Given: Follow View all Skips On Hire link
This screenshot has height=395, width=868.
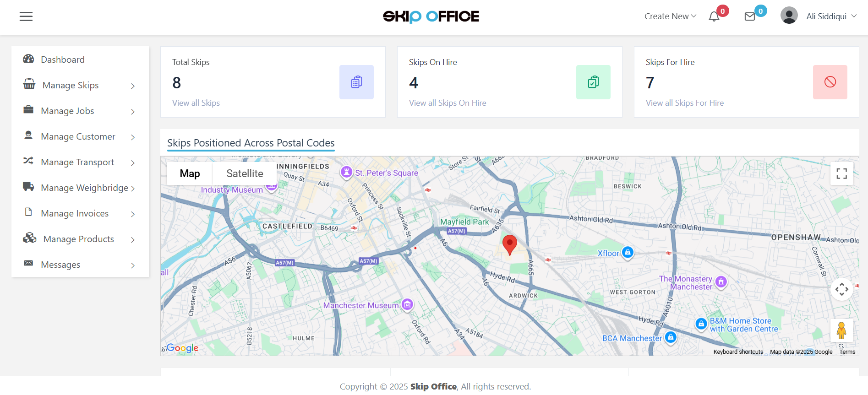Looking at the screenshot, I should [448, 103].
